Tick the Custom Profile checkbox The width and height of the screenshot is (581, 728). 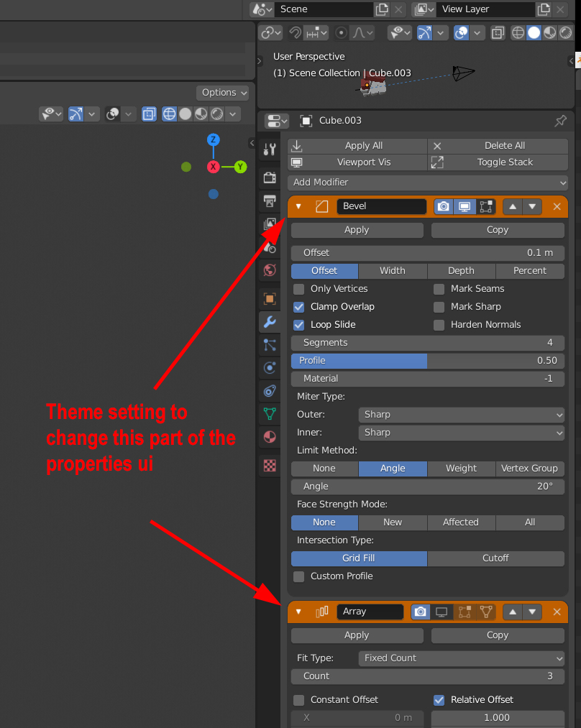pyautogui.click(x=298, y=576)
